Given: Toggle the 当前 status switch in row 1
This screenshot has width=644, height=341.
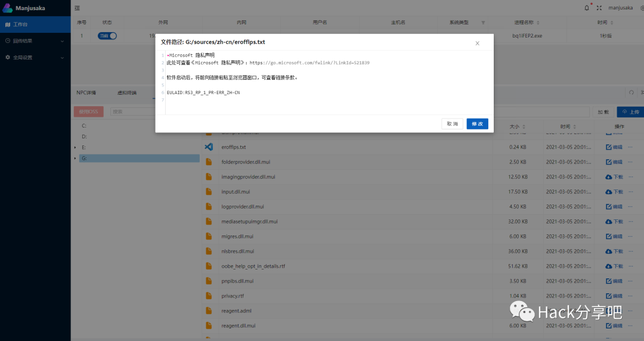Looking at the screenshot, I should coord(107,36).
